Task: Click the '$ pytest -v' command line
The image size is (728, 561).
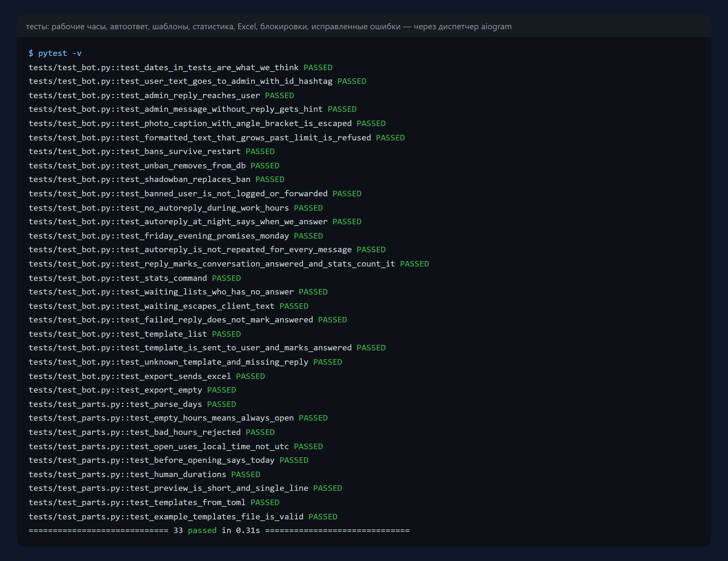Action: pyautogui.click(x=55, y=53)
